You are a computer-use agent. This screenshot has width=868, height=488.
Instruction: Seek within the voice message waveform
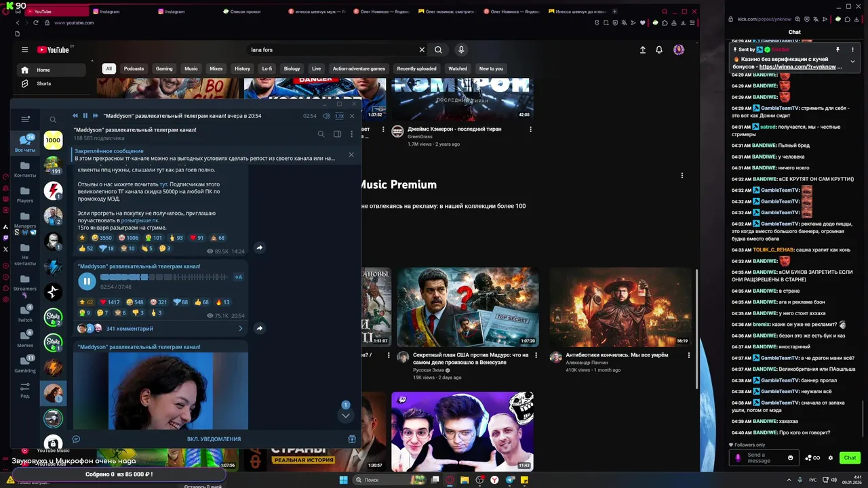(164, 277)
